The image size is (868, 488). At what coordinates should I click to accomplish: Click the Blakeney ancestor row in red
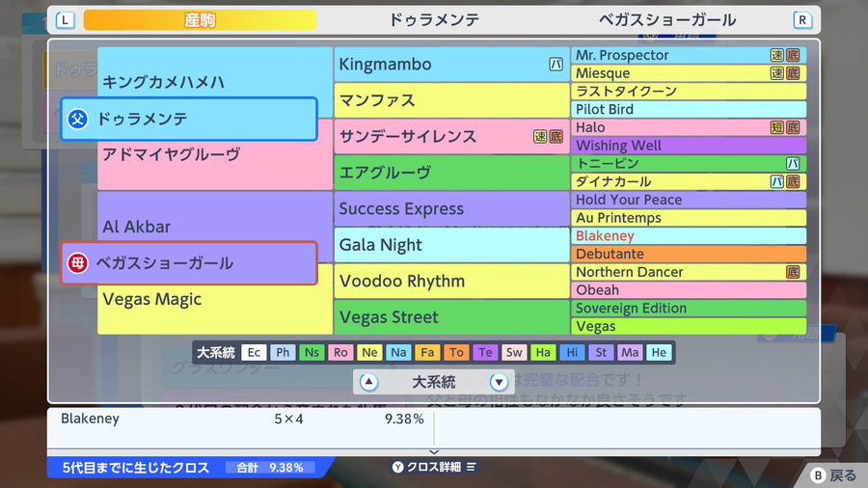tap(689, 235)
